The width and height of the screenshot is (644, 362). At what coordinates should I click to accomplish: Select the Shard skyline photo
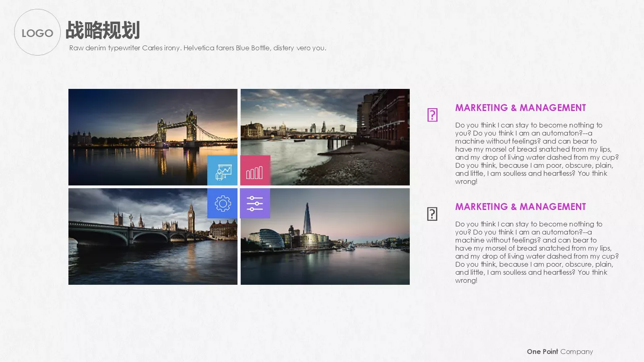325,237
